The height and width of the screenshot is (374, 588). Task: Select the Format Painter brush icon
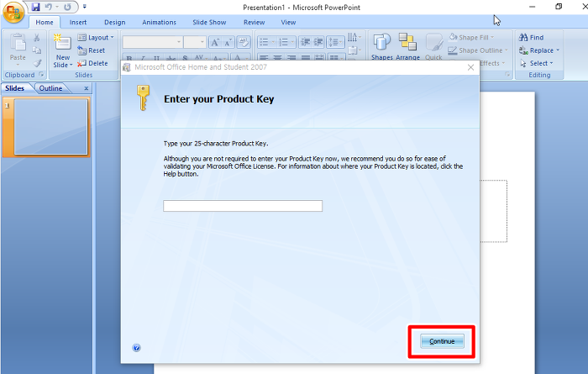[37, 63]
